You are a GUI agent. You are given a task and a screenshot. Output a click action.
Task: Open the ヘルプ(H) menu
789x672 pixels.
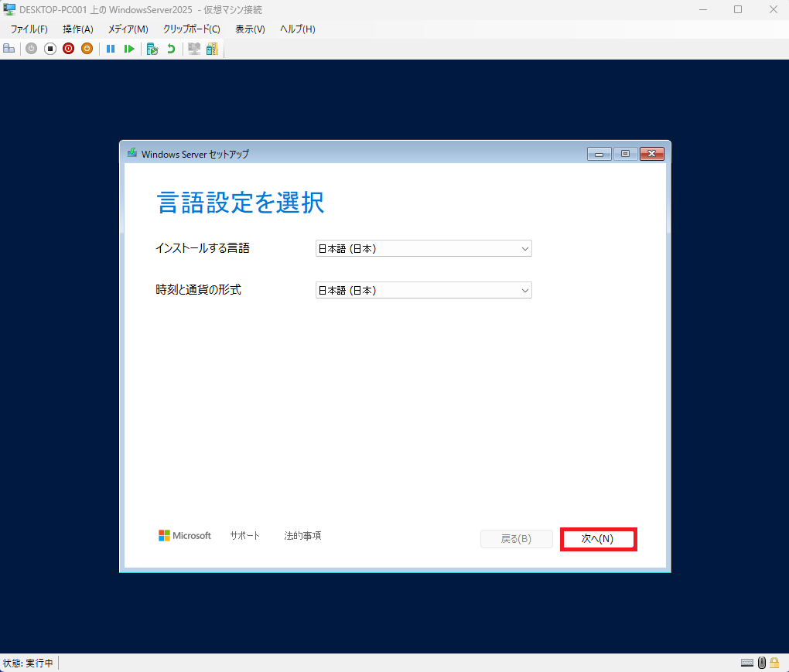pyautogui.click(x=297, y=29)
